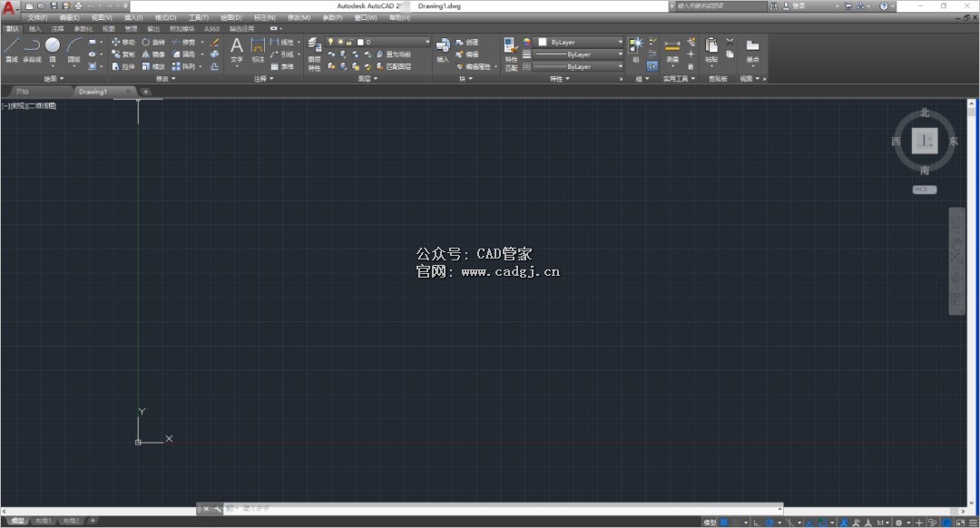This screenshot has width=980, height=528.
Task: Click the Create block (创建) icon
Action: coord(467,42)
